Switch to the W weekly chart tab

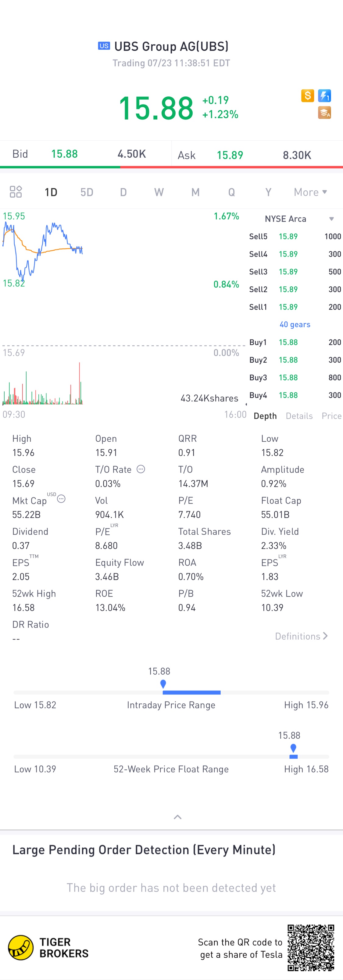point(159,192)
